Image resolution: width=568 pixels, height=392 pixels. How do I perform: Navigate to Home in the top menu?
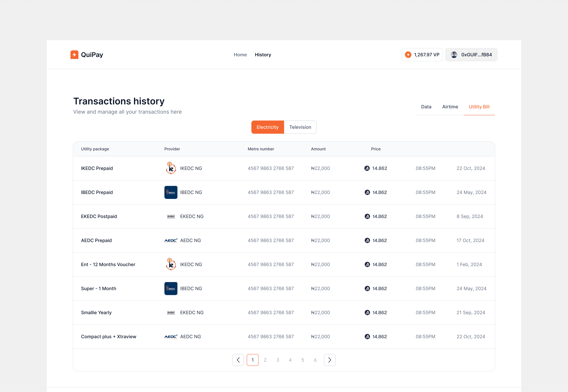pos(240,55)
